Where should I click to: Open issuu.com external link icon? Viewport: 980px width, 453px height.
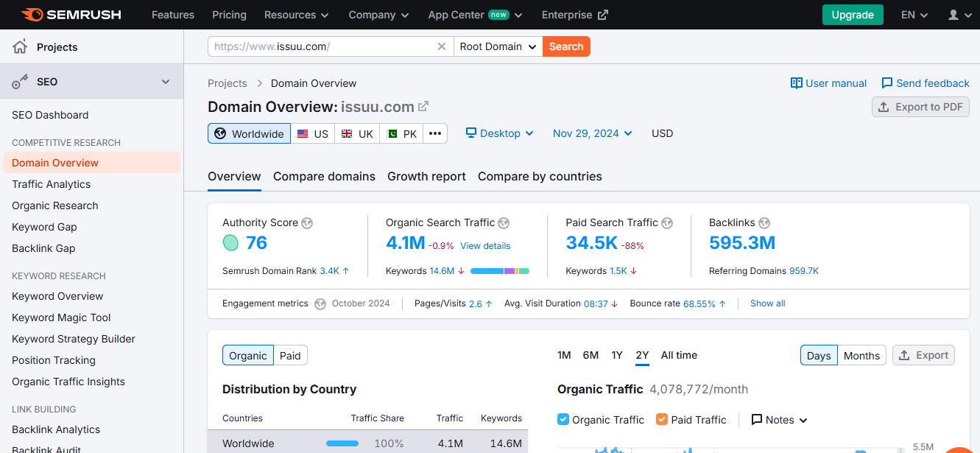pos(423,107)
